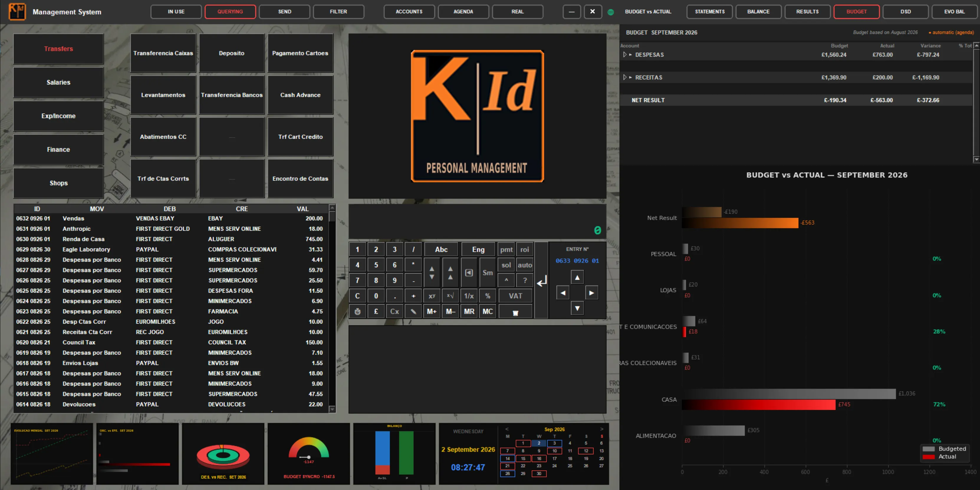Click the entry number right arrow
Screen dimensions: 980x490
(x=592, y=293)
